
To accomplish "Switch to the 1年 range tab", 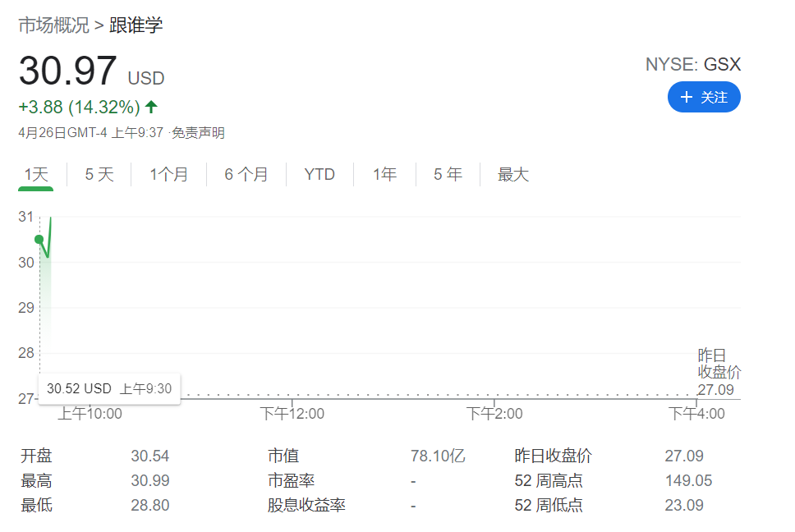I will [385, 175].
